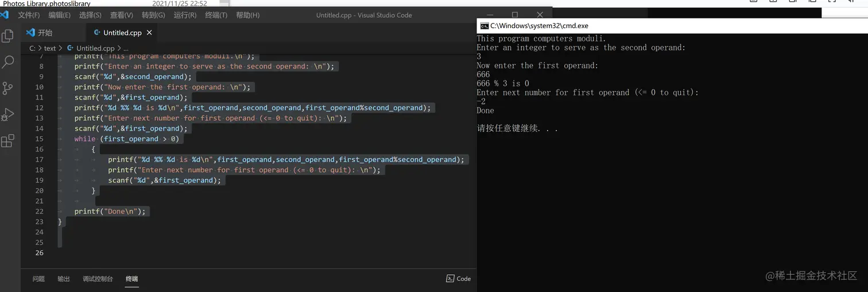Open the 转到(G) menu

tap(153, 15)
